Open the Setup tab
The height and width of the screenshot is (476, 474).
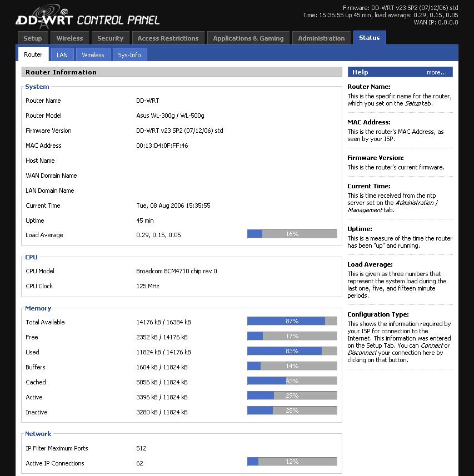click(33, 38)
